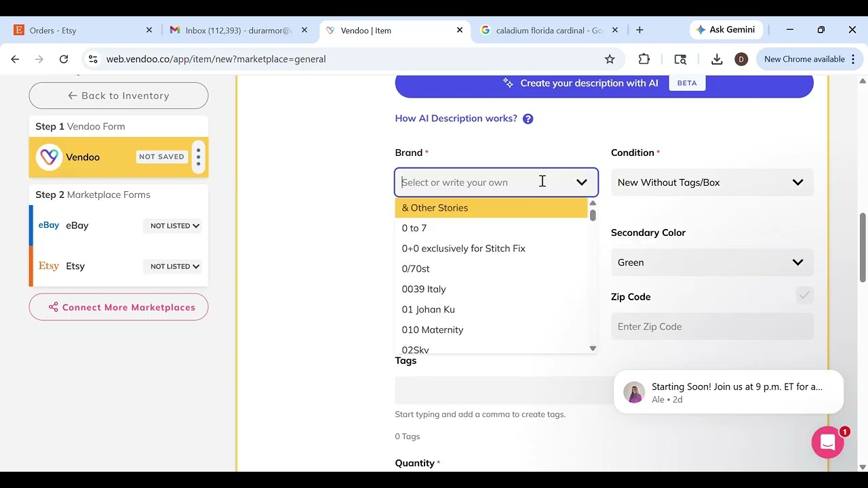868x488 pixels.
Task: Open the Downloads icon
Action: click(717, 59)
